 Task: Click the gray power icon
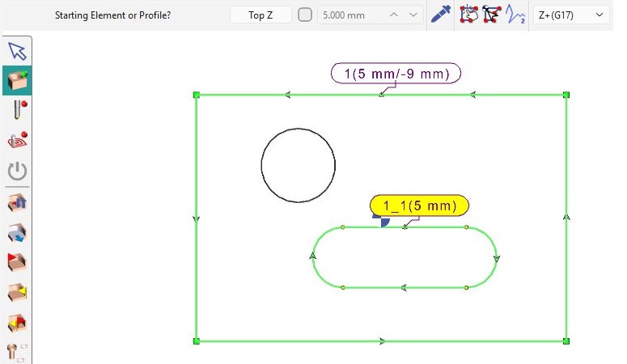[x=17, y=171]
